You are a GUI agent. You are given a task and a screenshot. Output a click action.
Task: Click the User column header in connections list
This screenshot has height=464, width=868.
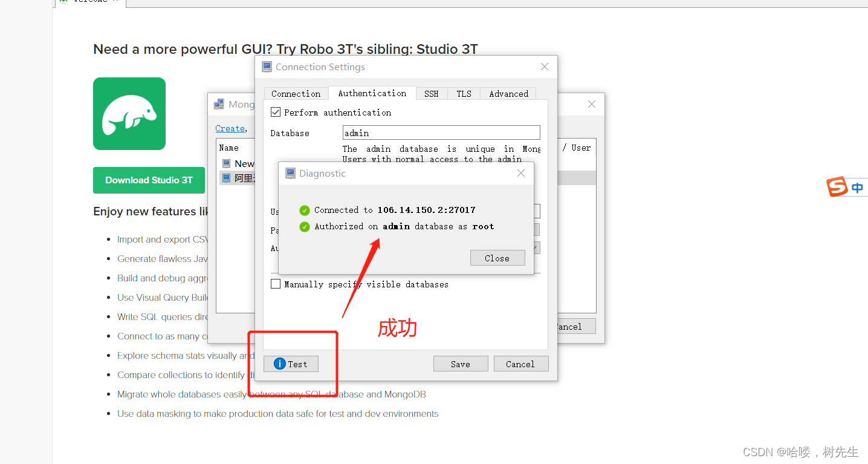coord(581,148)
